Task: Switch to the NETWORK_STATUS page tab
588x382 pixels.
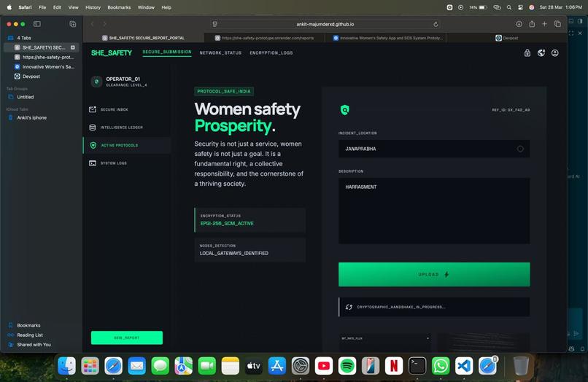Action: (x=220, y=53)
